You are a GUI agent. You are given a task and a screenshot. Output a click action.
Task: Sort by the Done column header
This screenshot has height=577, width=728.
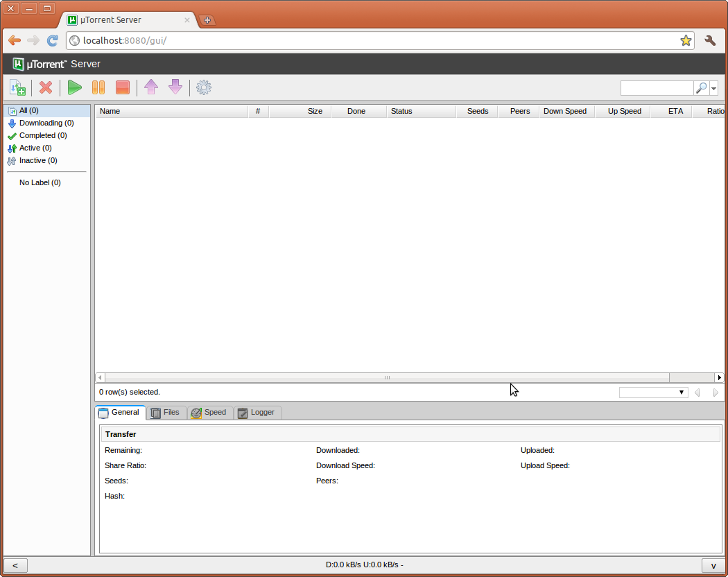point(359,111)
